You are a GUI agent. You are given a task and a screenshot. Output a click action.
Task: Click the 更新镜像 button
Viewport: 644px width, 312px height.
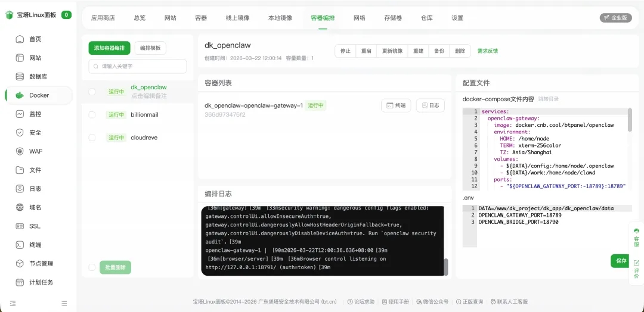392,51
